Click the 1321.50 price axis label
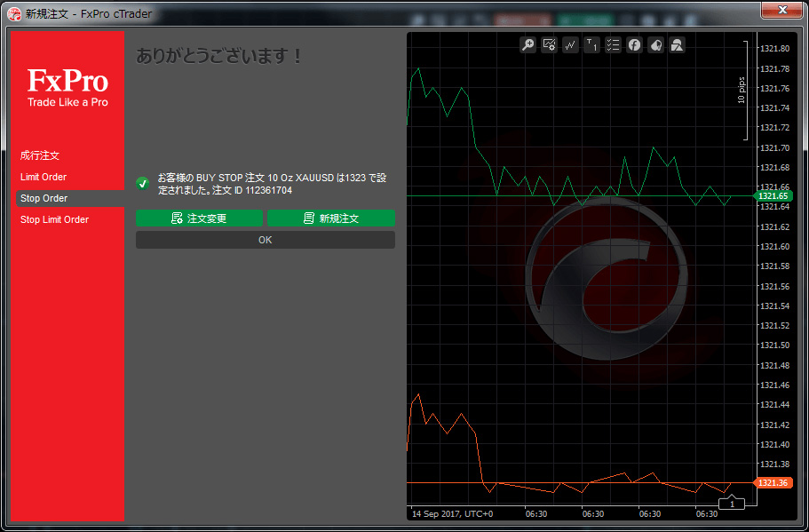The width and height of the screenshot is (809, 532). [774, 345]
